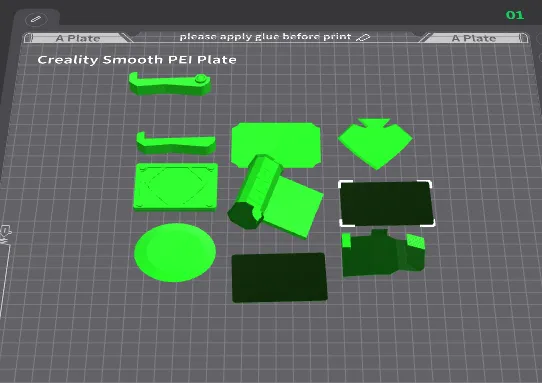542x383 pixels.
Task: Select the plate number 01 indicator
Action: (515, 15)
